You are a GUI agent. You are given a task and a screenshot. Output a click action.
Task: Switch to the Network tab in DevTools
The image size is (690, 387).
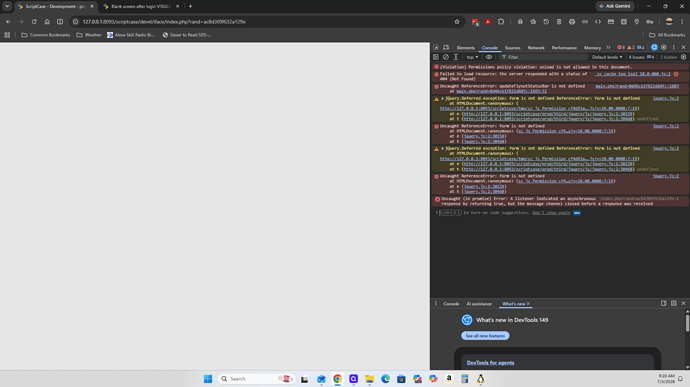pyautogui.click(x=536, y=48)
